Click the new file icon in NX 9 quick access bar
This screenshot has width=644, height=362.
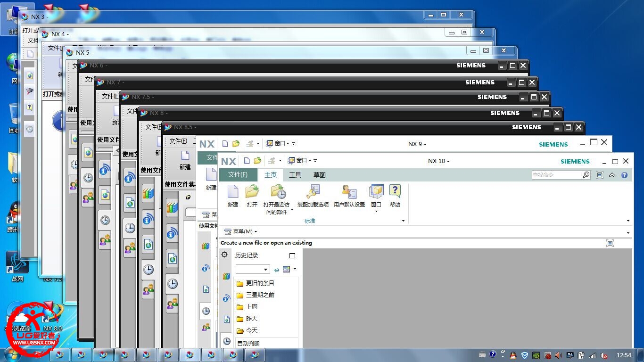(225, 143)
